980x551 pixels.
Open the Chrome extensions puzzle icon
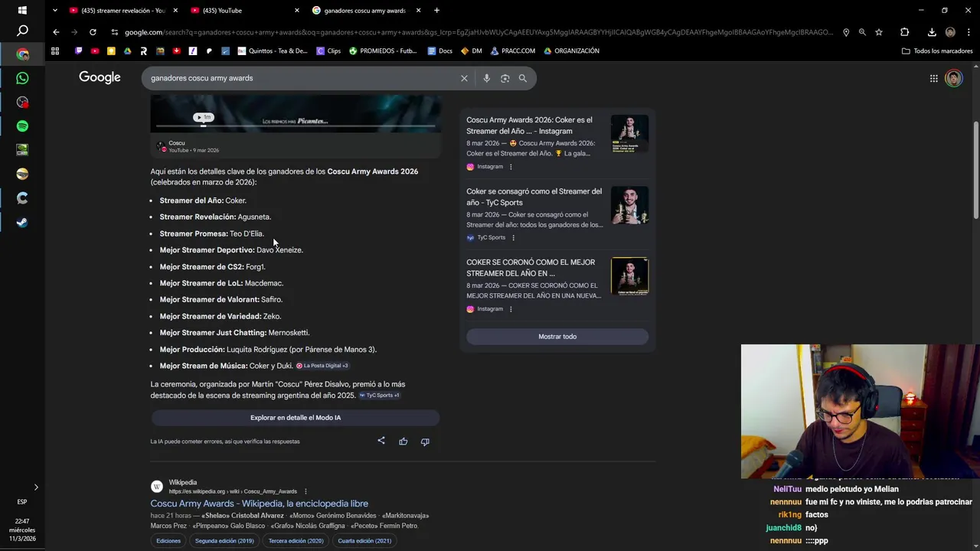(905, 32)
